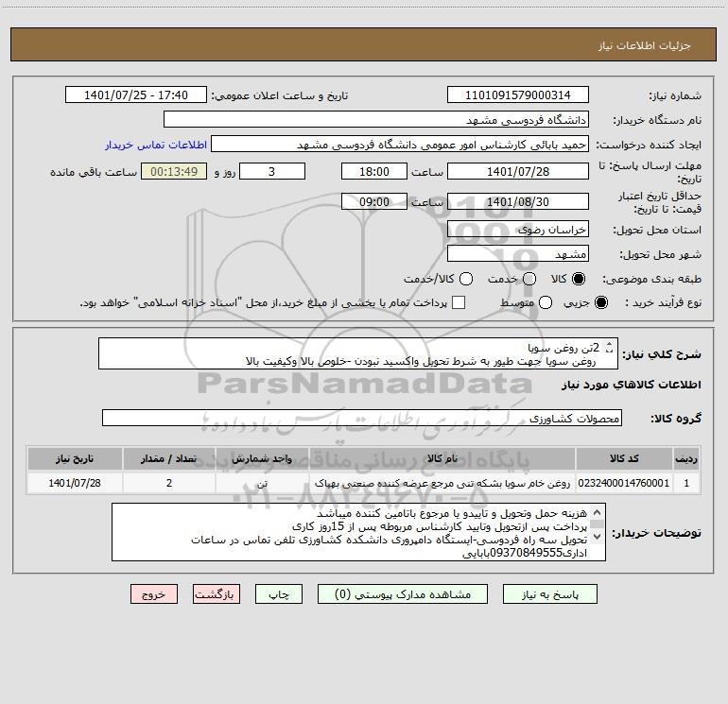Viewport: 728px width, 704px height.
Task: Click the چاپ print button
Action: tap(279, 594)
